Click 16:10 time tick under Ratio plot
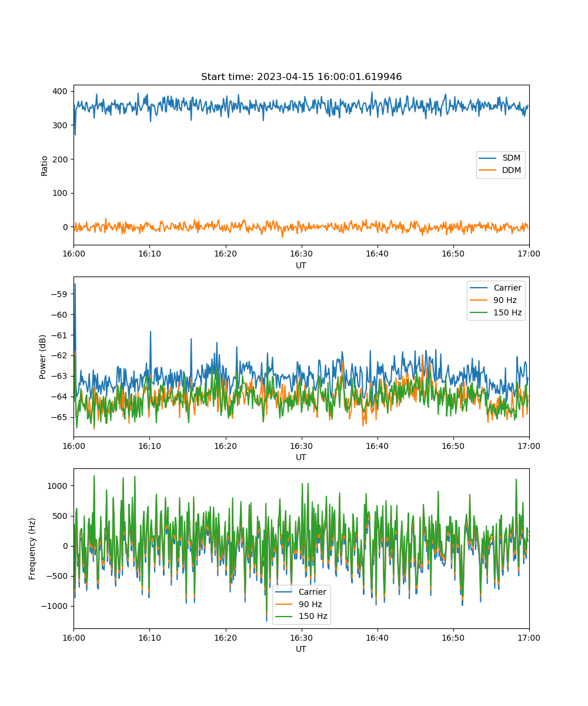588x706 pixels. pyautogui.click(x=149, y=254)
